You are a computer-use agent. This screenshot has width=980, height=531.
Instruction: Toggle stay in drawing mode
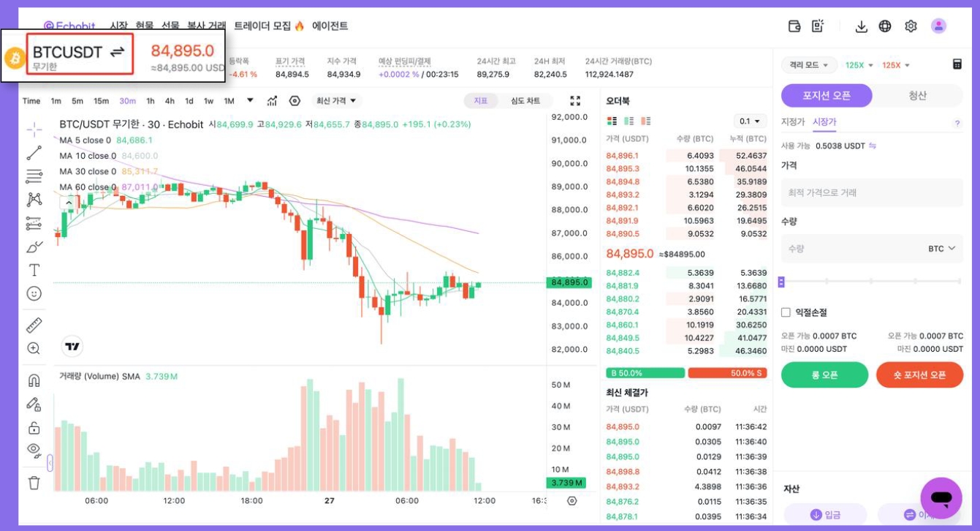(34, 404)
